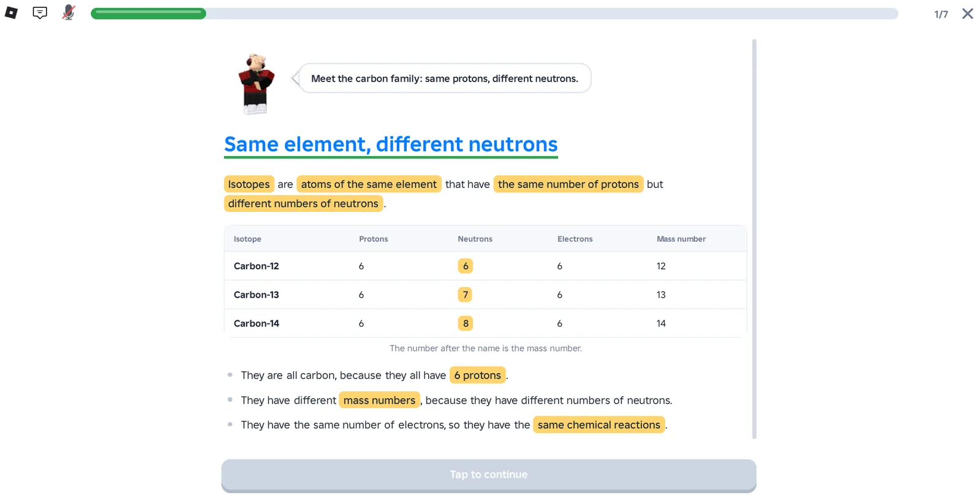
Task: Click the 'Neutrons' column header
Action: 475,239
